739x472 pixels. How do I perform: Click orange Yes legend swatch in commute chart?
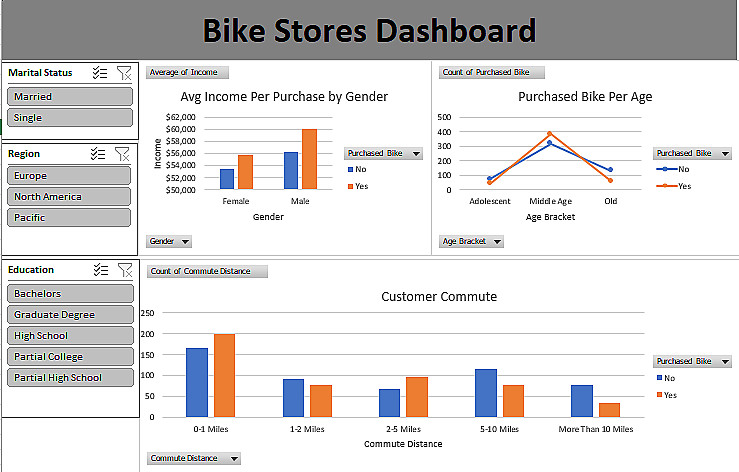[659, 395]
